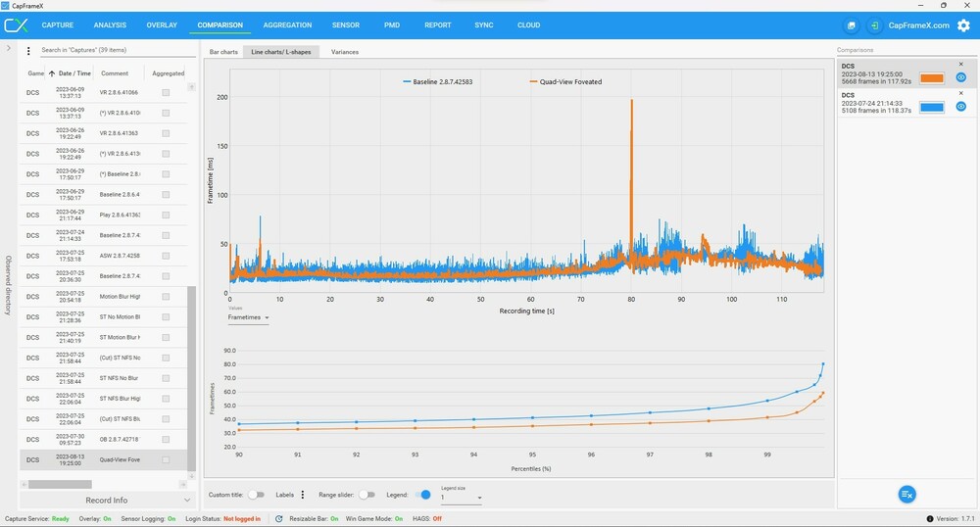Screen dimensions: 980x527
Task: Click the HAGS Off status indicator
Action: pyautogui.click(x=427, y=519)
